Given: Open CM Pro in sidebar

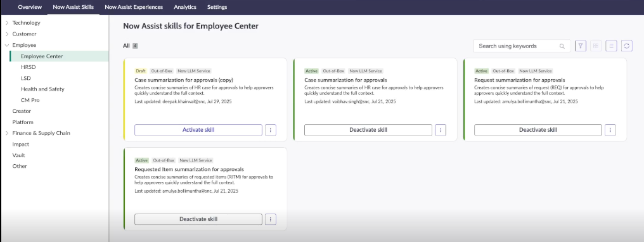Looking at the screenshot, I should click(30, 100).
